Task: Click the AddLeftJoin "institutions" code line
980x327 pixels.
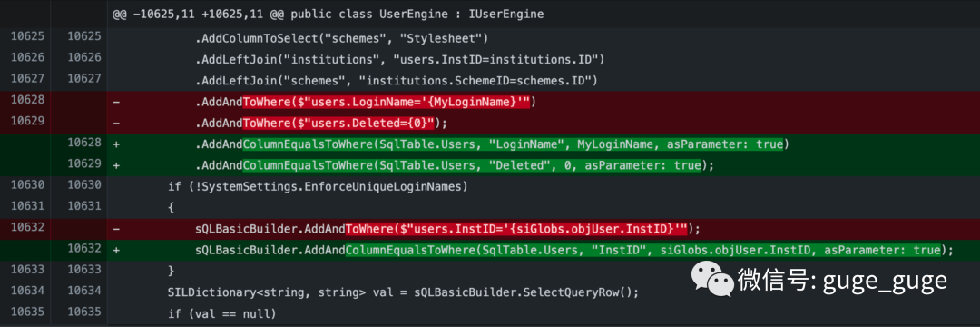Action: (399, 59)
